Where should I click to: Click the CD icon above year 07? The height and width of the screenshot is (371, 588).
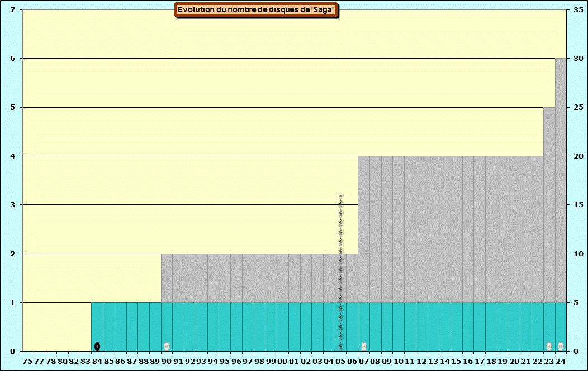click(364, 346)
